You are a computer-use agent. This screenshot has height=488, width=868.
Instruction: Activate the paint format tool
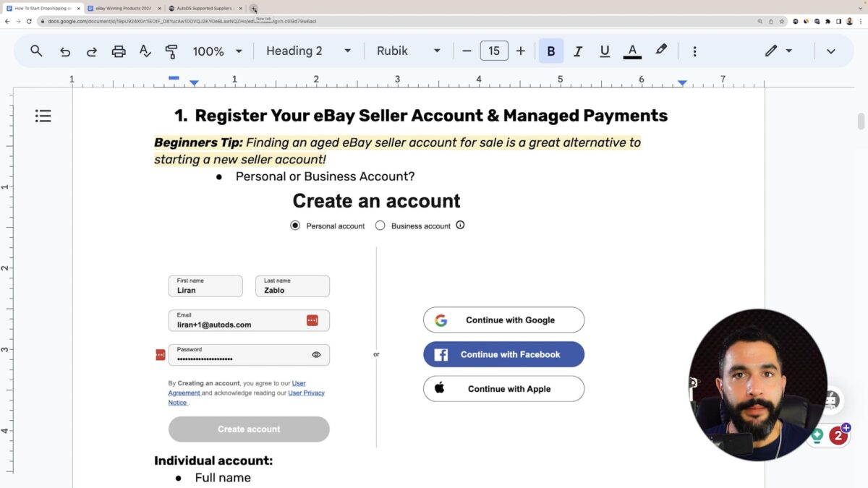pos(171,51)
